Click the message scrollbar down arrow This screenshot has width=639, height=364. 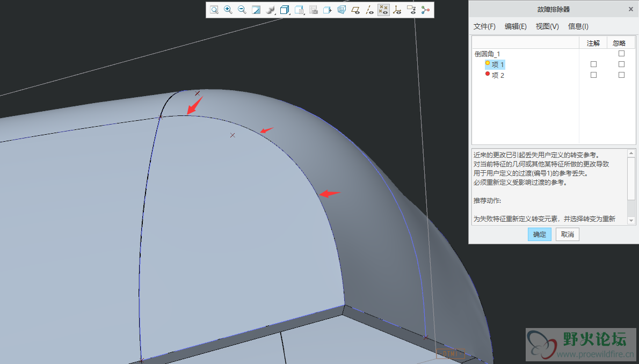(x=631, y=221)
